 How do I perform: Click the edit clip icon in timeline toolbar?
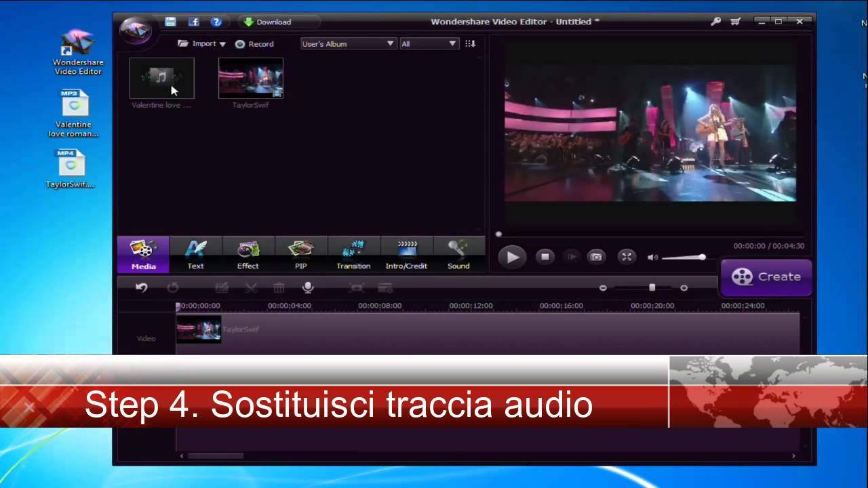point(221,287)
